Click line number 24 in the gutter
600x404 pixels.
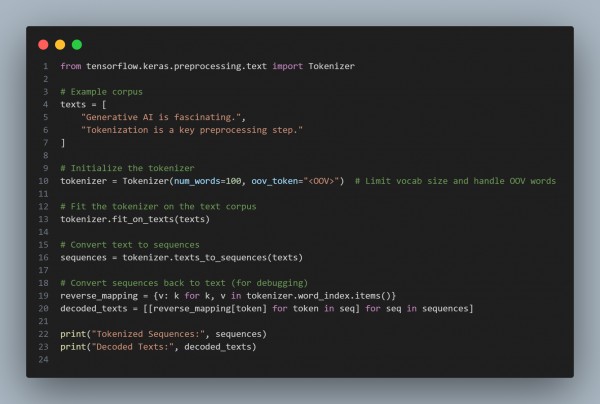[43, 360]
